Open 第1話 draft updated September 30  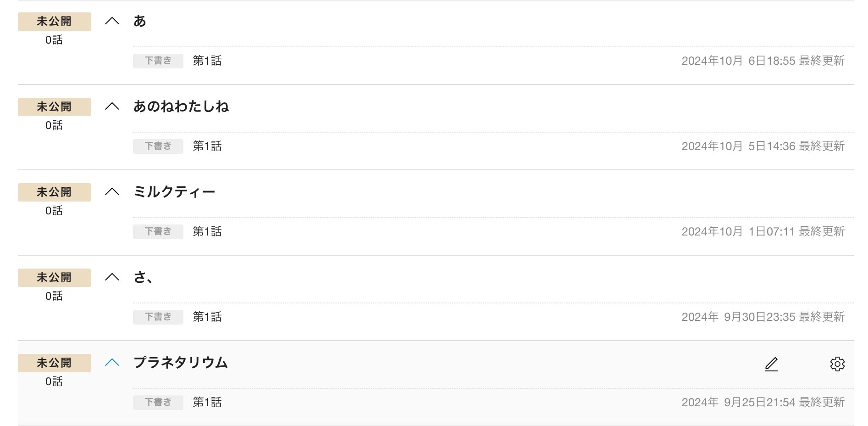tap(207, 317)
